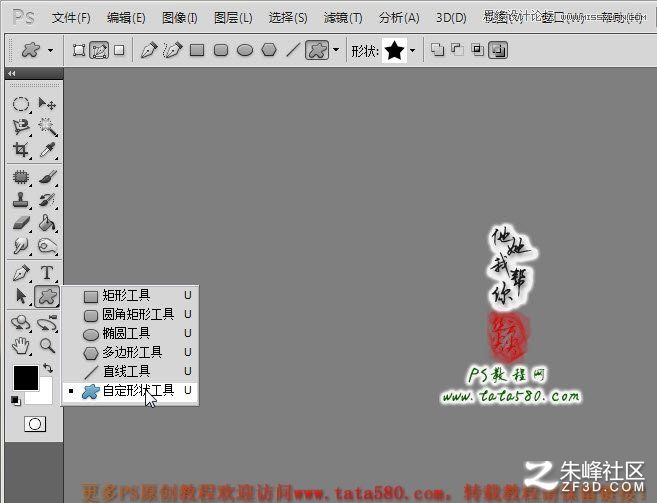Choose Subtract from Path Area option
This screenshot has height=503, width=657.
457,50
